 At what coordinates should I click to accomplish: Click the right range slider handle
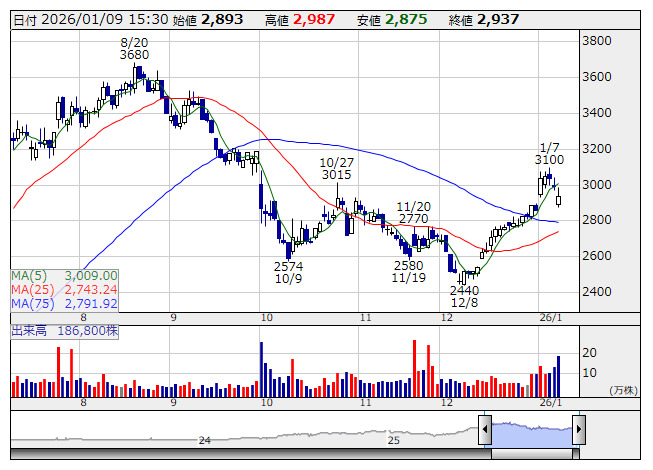click(578, 430)
